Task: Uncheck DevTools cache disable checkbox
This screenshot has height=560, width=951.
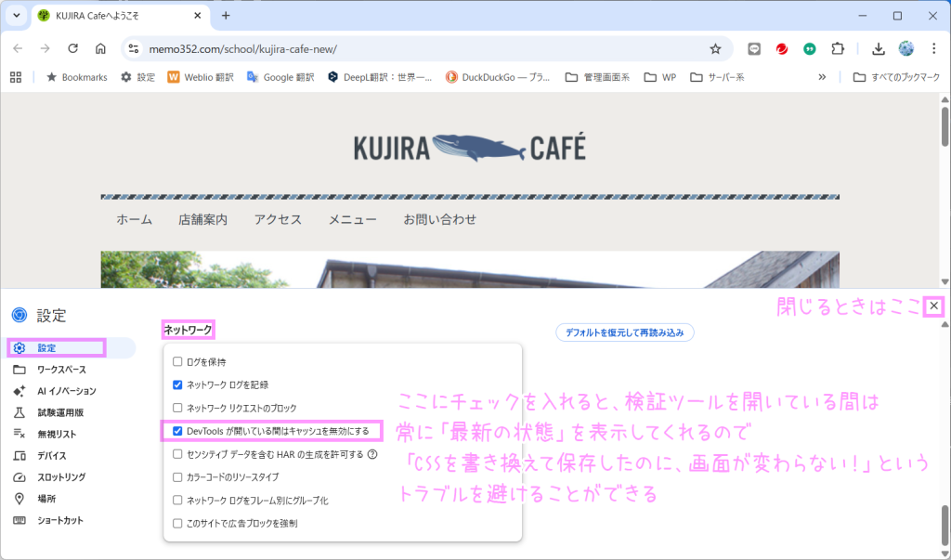Action: point(177,431)
